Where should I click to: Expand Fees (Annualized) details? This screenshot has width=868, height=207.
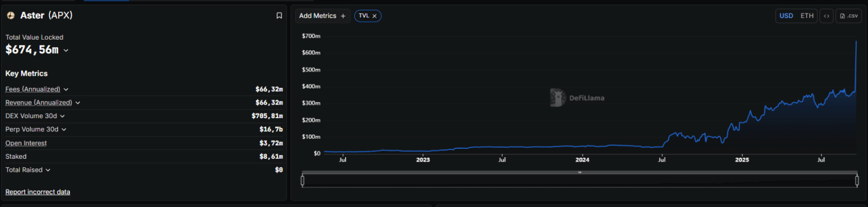click(66, 89)
